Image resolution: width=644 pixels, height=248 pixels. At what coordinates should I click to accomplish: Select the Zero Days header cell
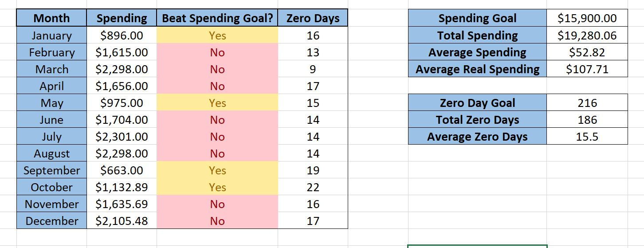[313, 18]
